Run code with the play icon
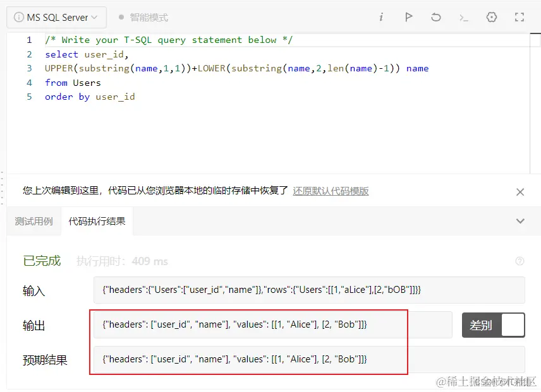 click(408, 17)
